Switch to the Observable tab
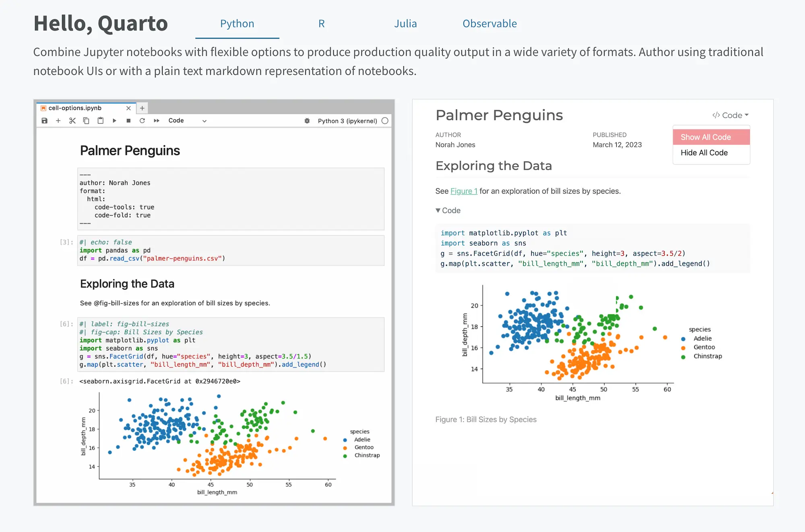Viewport: 805px width, 532px height. [489, 24]
